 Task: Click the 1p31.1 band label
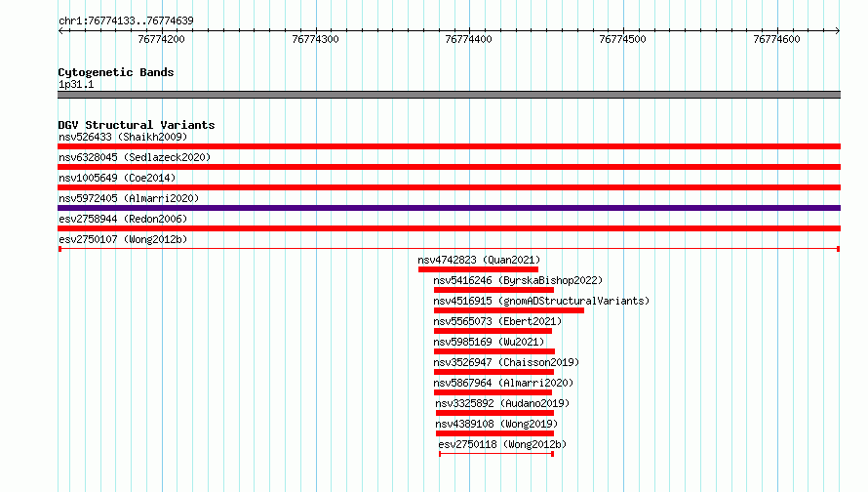pos(76,84)
